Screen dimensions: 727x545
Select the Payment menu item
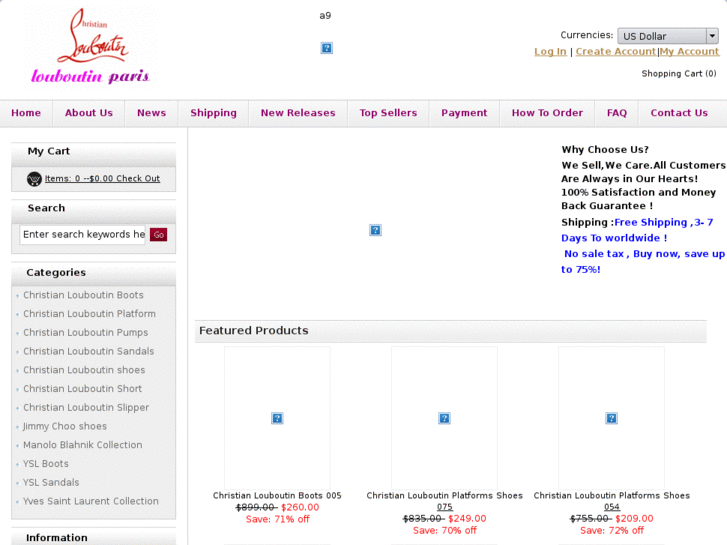(464, 113)
